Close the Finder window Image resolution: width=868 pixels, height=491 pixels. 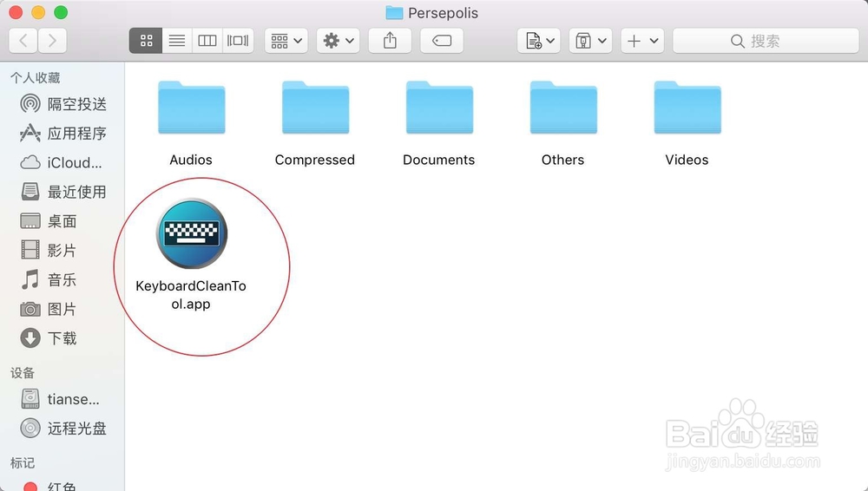(16, 12)
